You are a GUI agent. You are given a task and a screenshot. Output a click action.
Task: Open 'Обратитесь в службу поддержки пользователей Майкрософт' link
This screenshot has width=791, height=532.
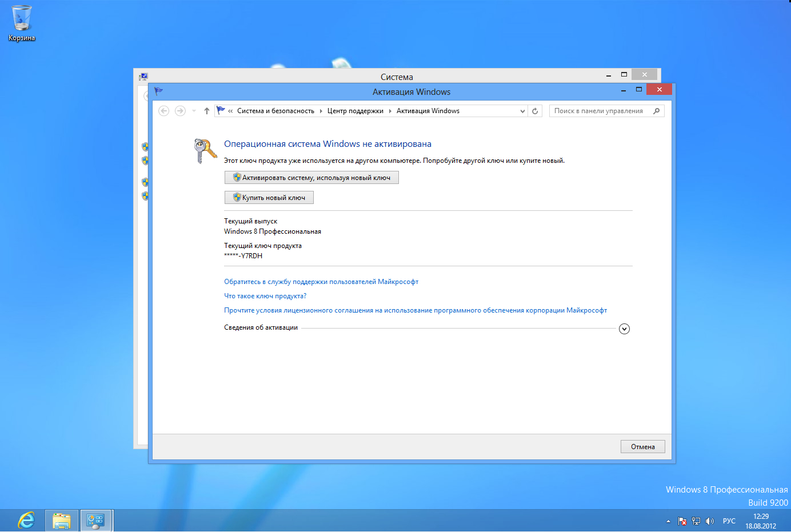pos(321,282)
